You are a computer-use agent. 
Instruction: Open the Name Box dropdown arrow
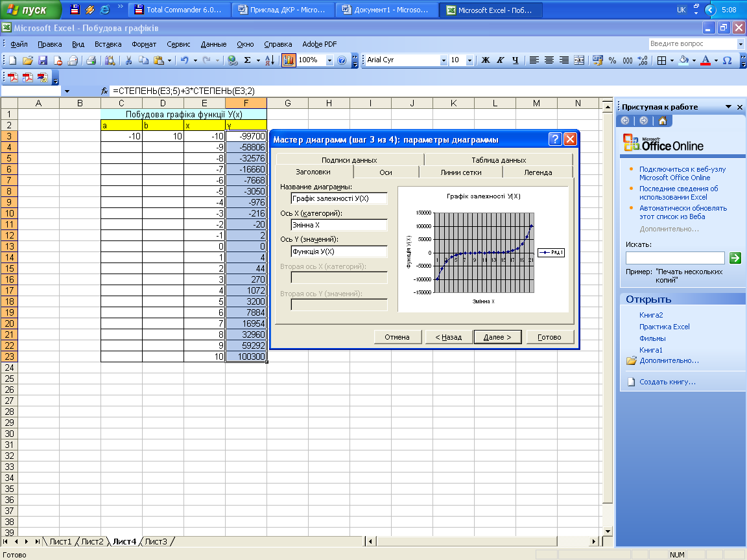pos(67,91)
